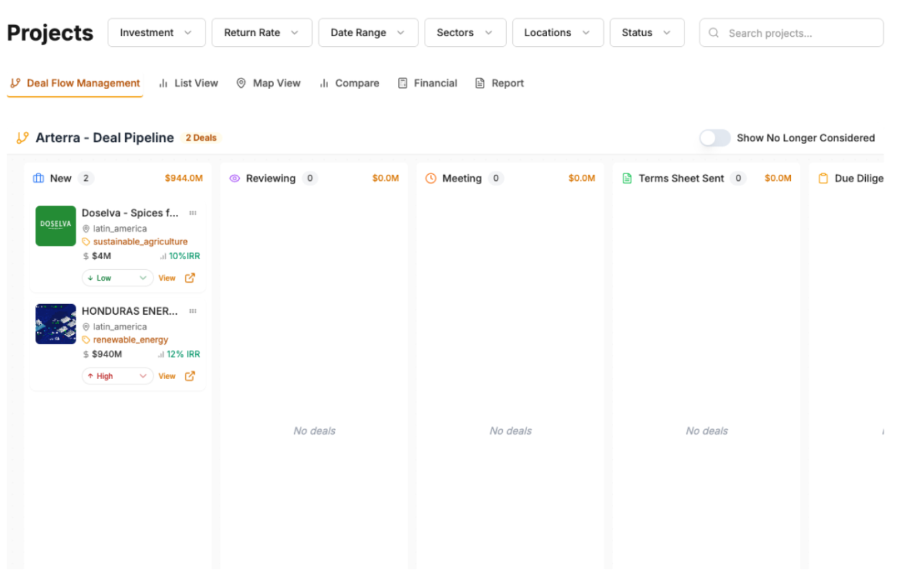Click the tag icon next to renewable_energy

(x=86, y=340)
